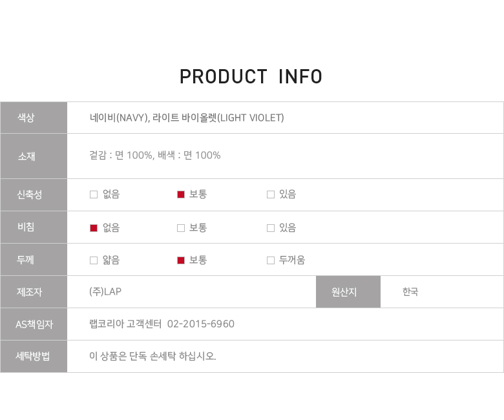Click the 세탁방법 row header cell
The height and width of the screenshot is (420, 504).
click(x=34, y=356)
